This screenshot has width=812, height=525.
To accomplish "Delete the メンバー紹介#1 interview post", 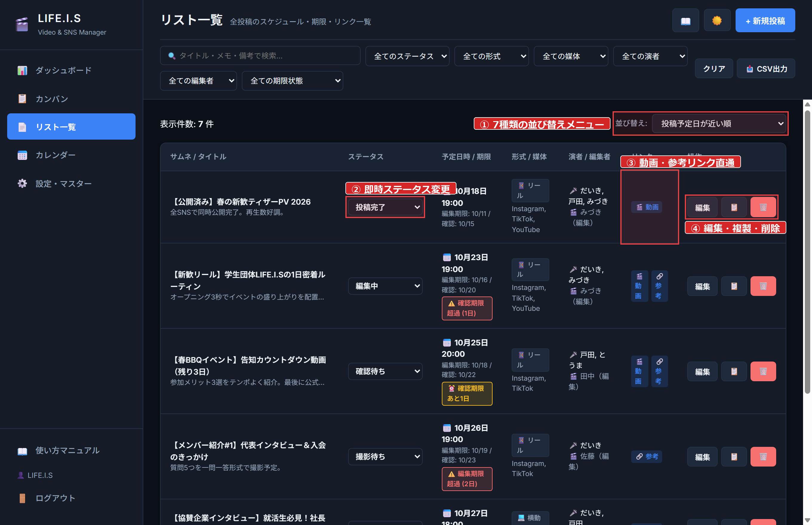I will (763, 456).
